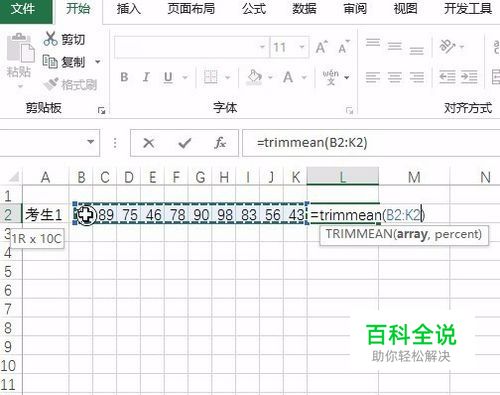Click array argument in TRIMMEAN tooltip
Image resolution: width=500 pixels, height=395 pixels.
(412, 234)
